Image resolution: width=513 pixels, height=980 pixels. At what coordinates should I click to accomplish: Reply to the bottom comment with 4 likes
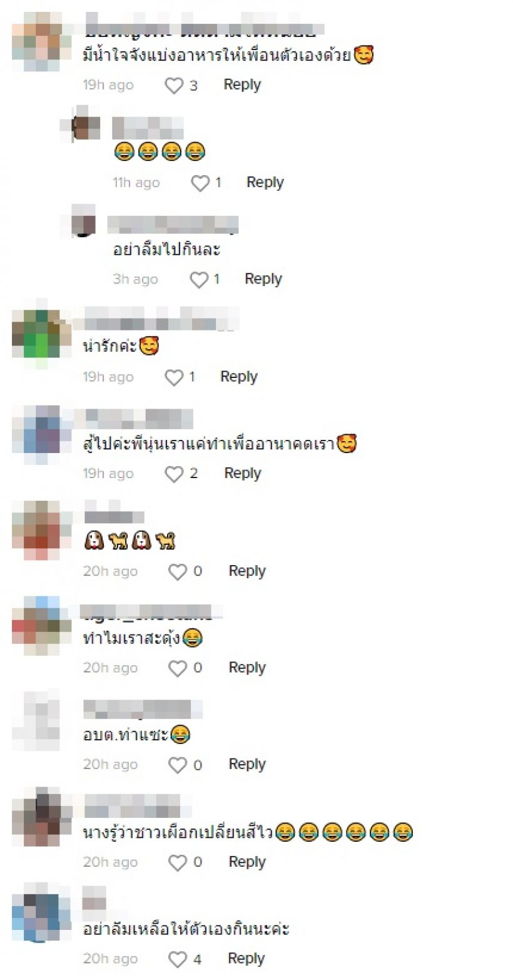click(x=246, y=958)
